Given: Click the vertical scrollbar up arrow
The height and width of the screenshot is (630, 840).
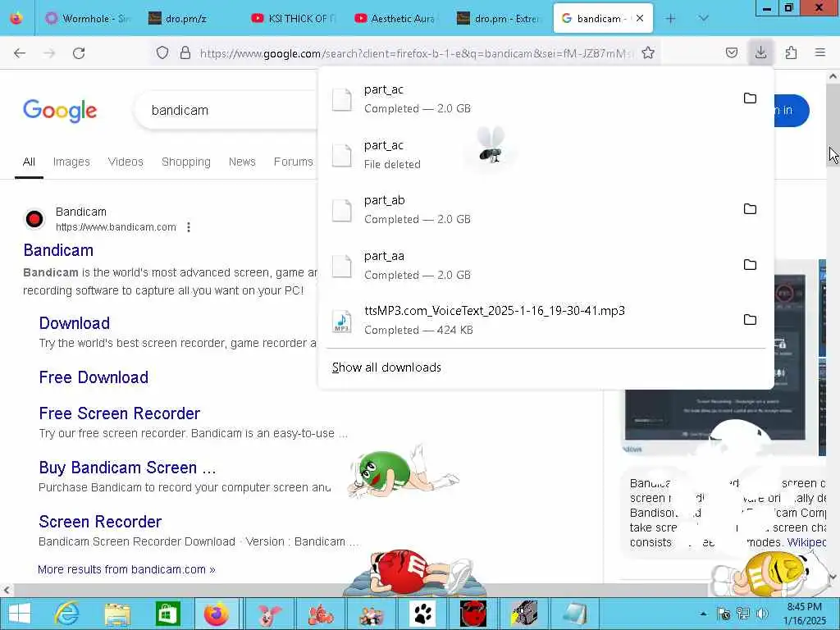Looking at the screenshot, I should 833,76.
